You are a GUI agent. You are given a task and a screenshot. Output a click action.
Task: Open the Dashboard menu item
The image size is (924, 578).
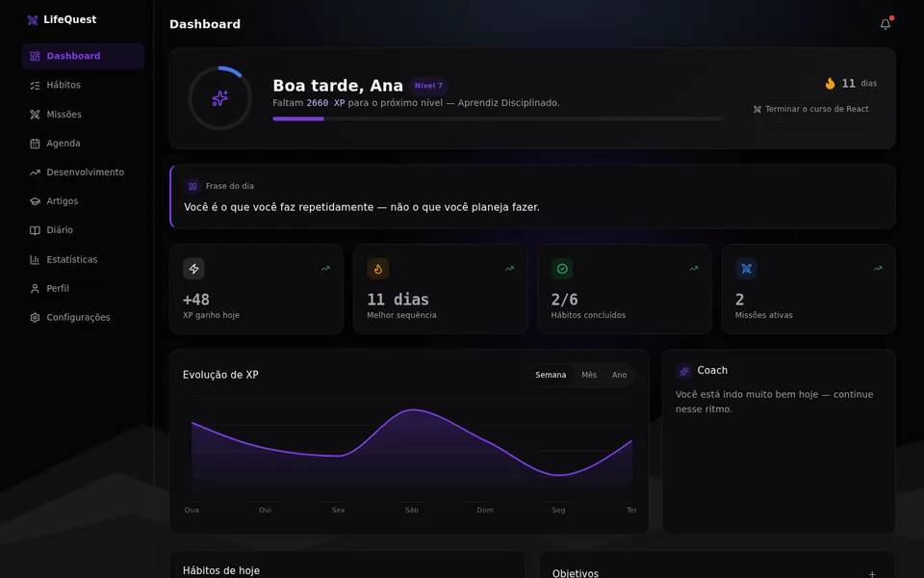point(83,56)
